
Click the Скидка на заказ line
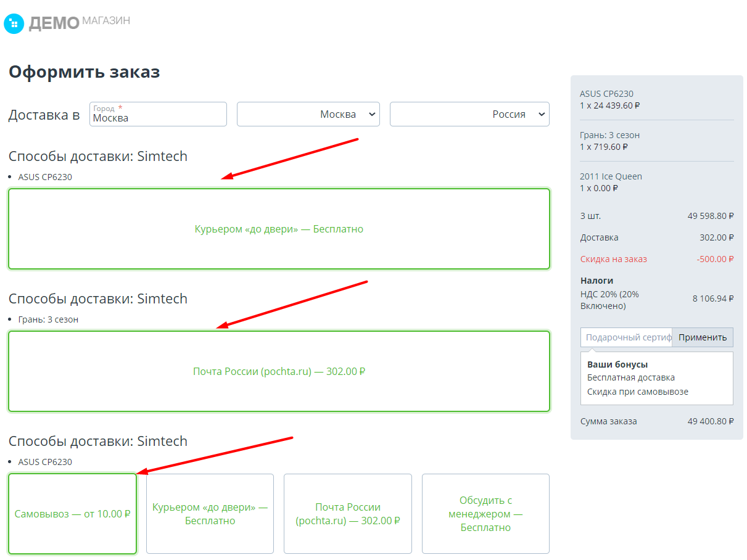(x=657, y=259)
